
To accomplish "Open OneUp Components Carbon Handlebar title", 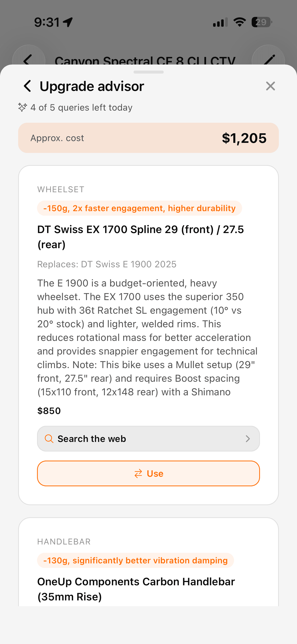I will coord(136,589).
